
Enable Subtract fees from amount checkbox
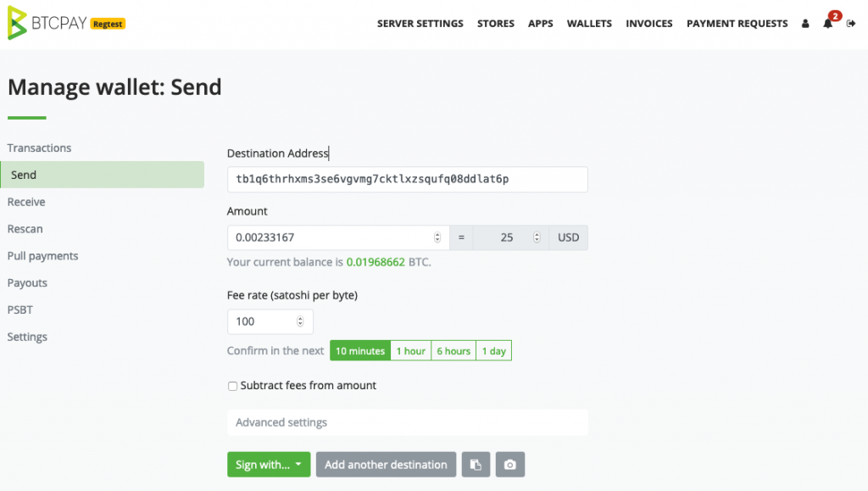pos(232,386)
